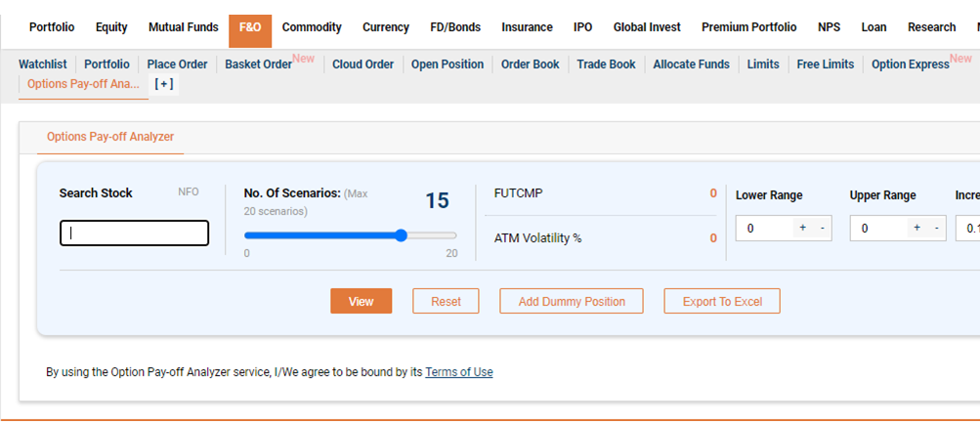Decrease Upper Range with minus button
Image resolution: width=980 pixels, height=424 pixels.
click(936, 229)
